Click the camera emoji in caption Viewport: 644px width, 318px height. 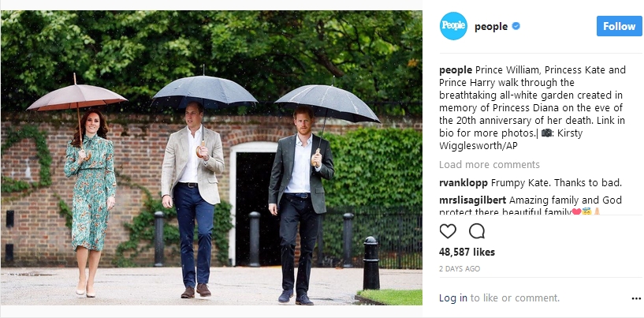[x=547, y=133]
